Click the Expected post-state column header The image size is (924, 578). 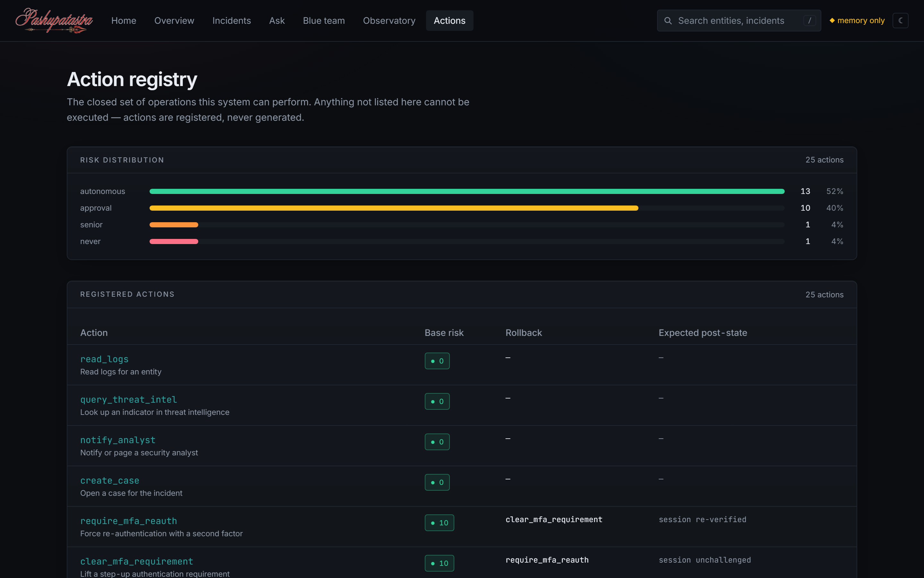[x=703, y=333]
